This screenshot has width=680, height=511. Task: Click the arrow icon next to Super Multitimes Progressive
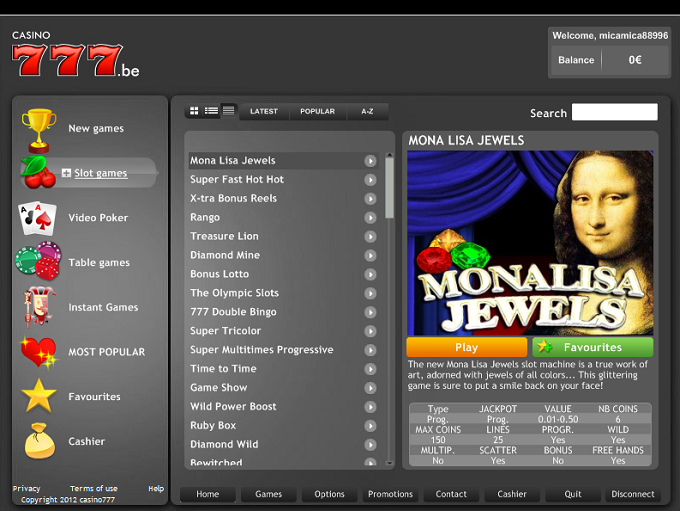coord(370,350)
